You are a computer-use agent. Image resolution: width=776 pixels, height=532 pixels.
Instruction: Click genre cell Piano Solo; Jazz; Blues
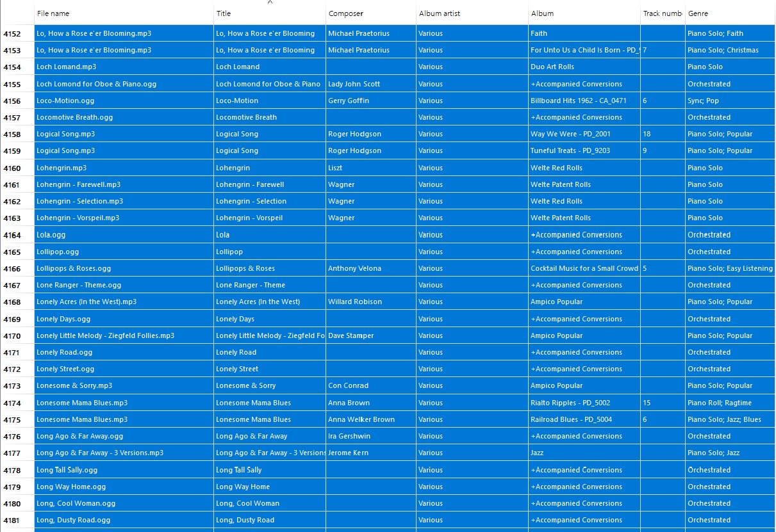click(724, 420)
